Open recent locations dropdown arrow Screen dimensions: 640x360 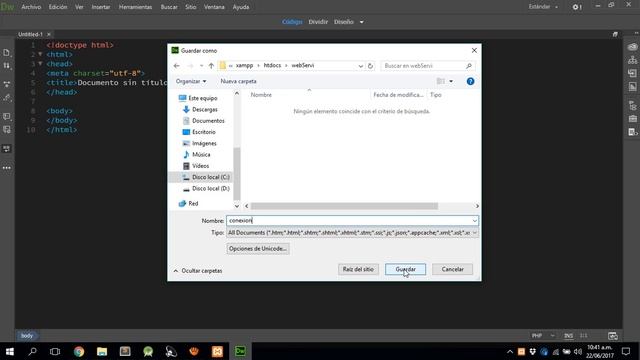[x=201, y=66]
